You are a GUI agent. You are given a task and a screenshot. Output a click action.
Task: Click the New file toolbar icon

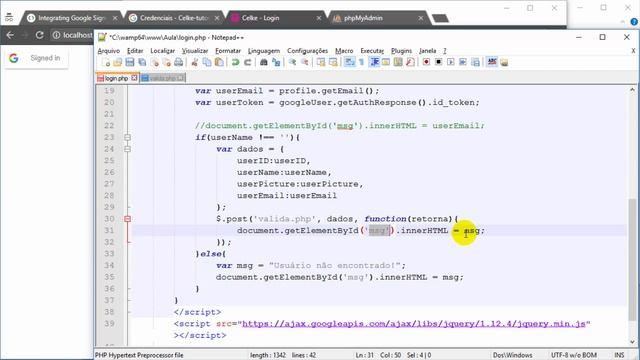point(106,62)
